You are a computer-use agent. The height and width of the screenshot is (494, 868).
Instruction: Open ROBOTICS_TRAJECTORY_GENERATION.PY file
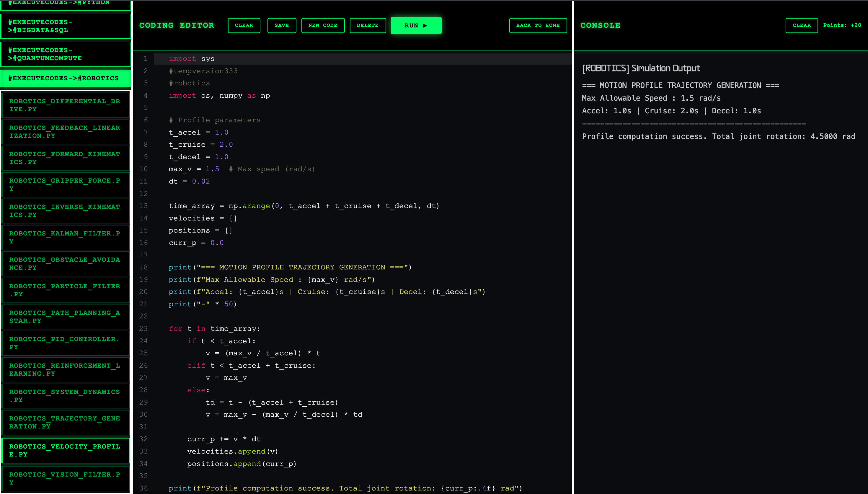(x=66, y=422)
